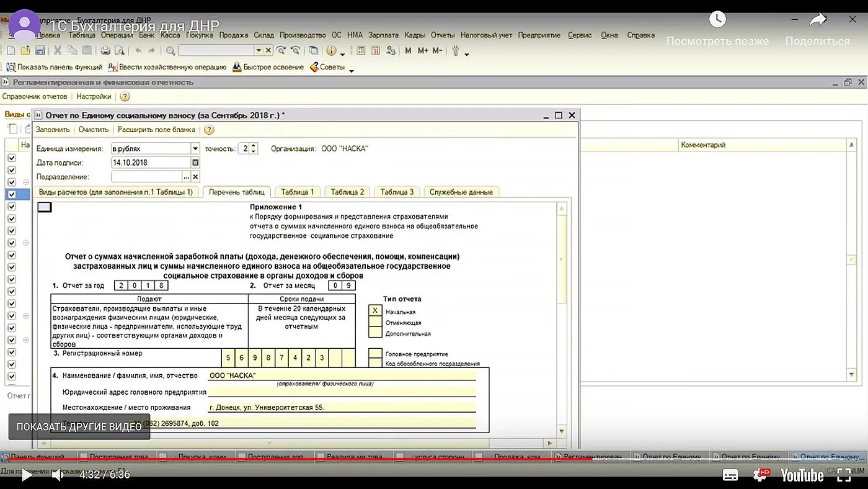Click the Дата подписи input field

[151, 163]
